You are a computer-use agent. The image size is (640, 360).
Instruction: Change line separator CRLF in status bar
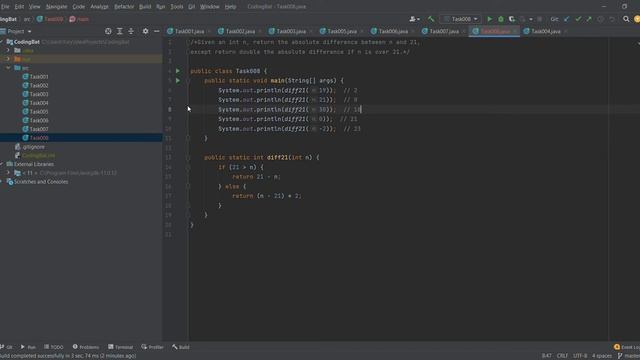tap(562, 356)
